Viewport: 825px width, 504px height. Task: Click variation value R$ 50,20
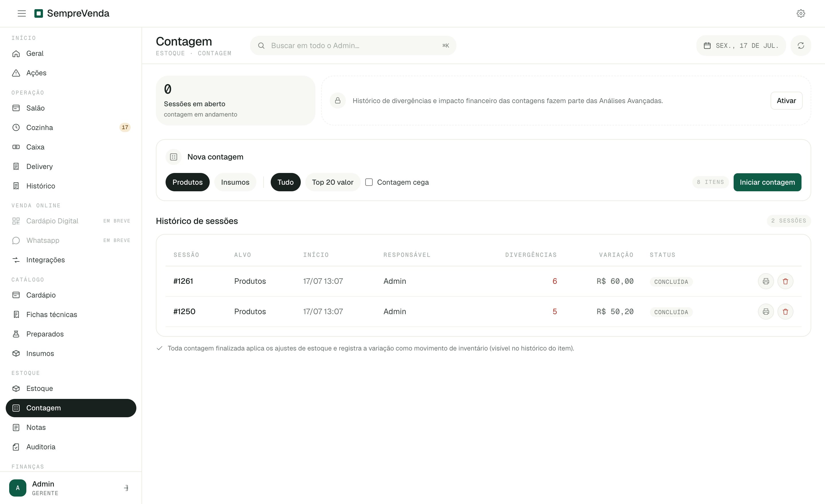point(615,312)
